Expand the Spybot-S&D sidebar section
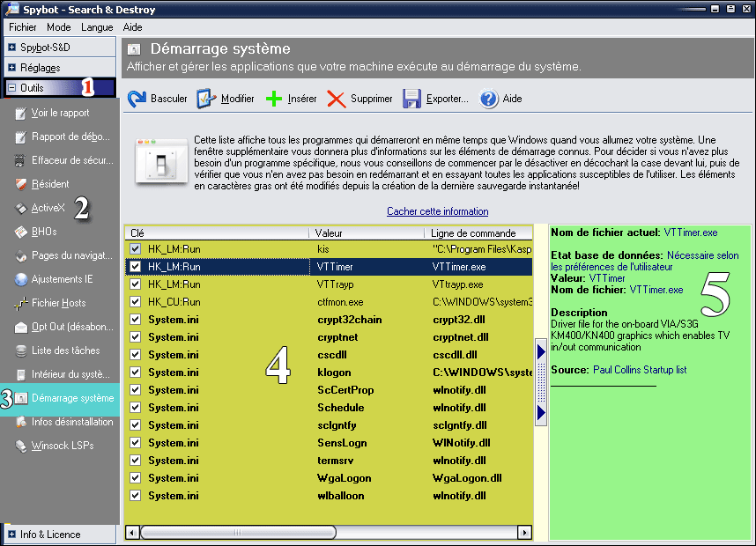The width and height of the screenshot is (756, 546). click(11, 48)
